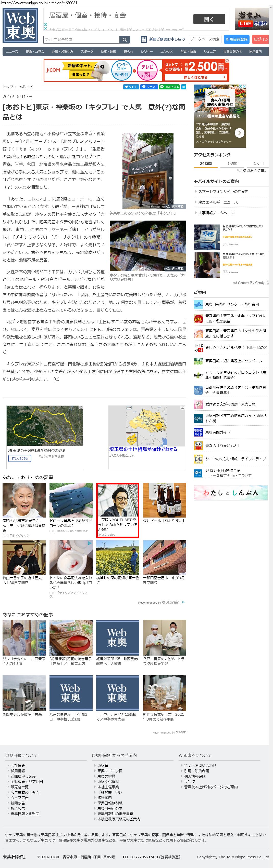Send the article with the LINE button

point(169,87)
